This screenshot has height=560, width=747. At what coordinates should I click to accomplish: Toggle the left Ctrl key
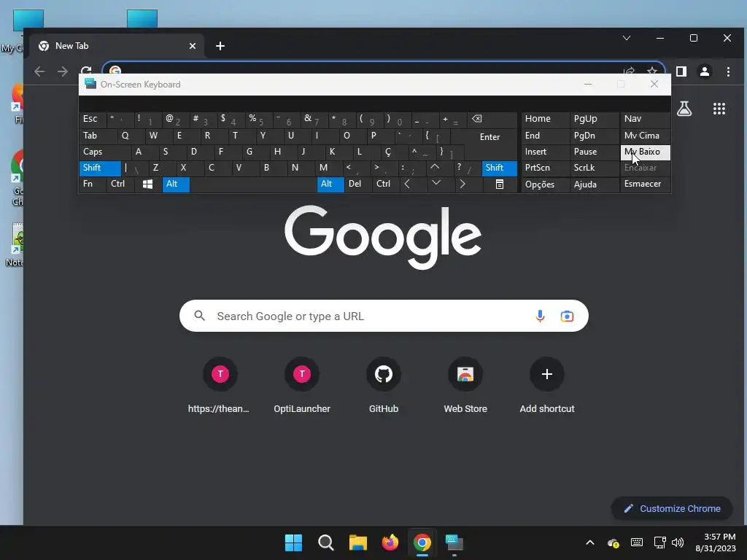(121, 184)
